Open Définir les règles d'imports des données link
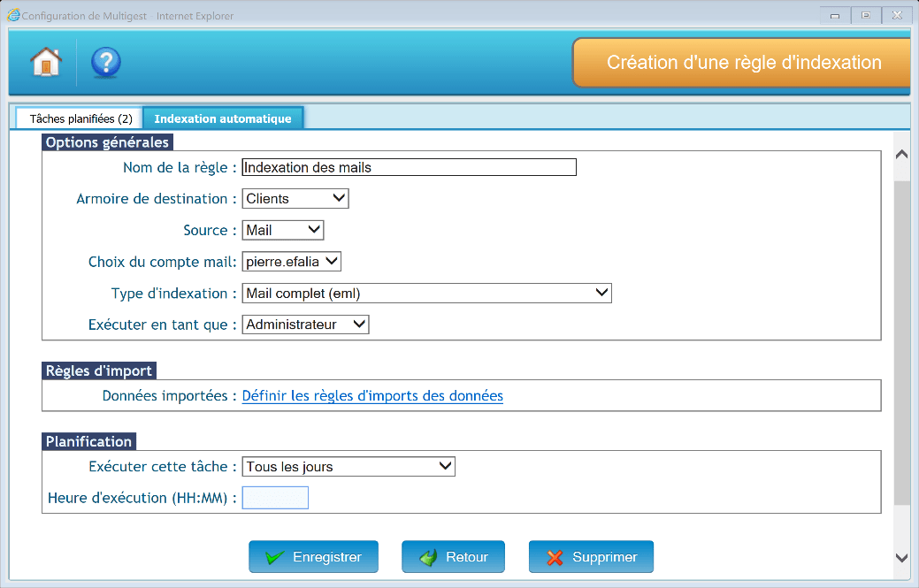Image resolution: width=919 pixels, height=588 pixels. (372, 396)
